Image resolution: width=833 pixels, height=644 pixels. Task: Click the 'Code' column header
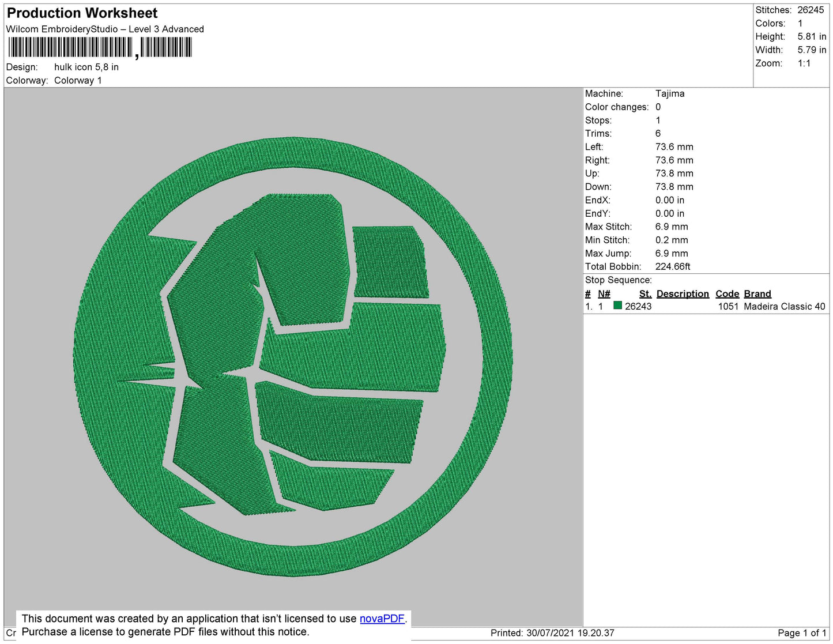tap(728, 293)
